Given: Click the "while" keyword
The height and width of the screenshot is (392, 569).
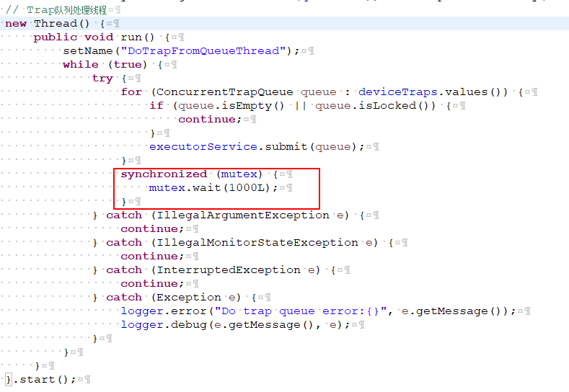Looking at the screenshot, I should pyautogui.click(x=81, y=65).
